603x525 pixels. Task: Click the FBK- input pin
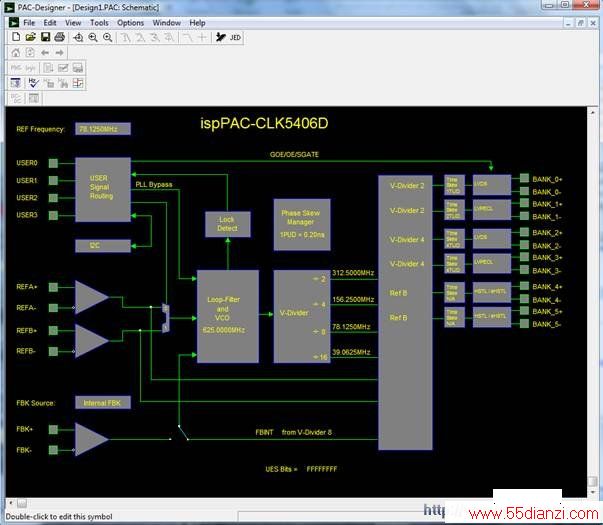point(53,450)
